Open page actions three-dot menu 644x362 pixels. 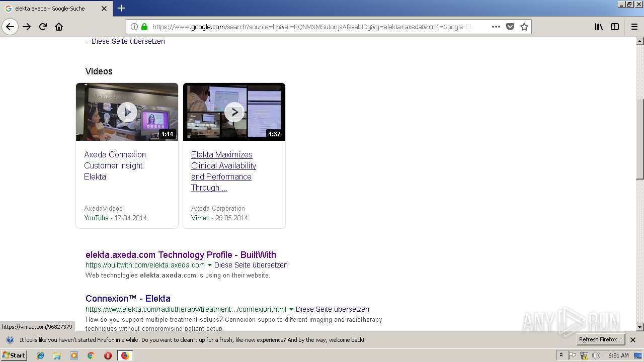(x=496, y=27)
